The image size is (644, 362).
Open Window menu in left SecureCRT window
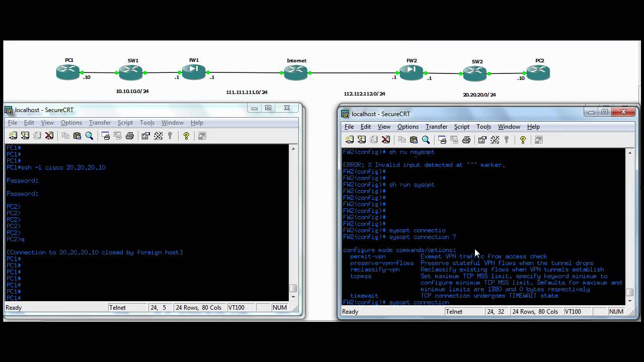point(173,123)
